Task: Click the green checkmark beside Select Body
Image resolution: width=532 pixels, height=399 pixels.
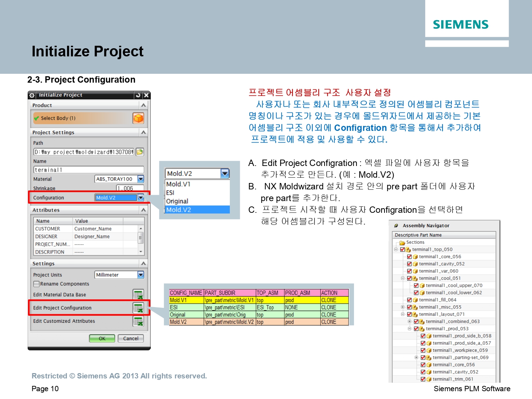Action: pyautogui.click(x=37, y=118)
